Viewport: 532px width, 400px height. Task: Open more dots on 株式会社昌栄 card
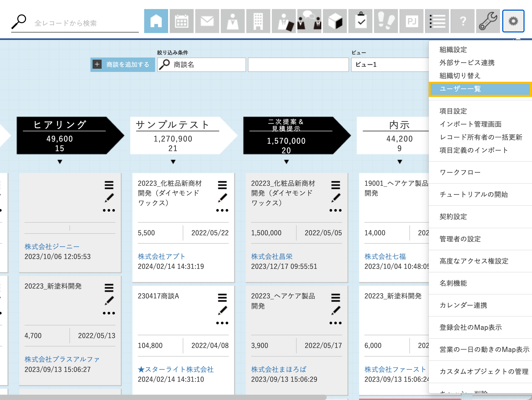[336, 210]
